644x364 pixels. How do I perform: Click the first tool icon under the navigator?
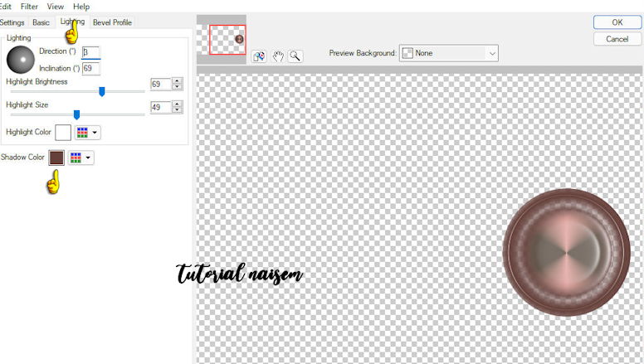point(259,56)
